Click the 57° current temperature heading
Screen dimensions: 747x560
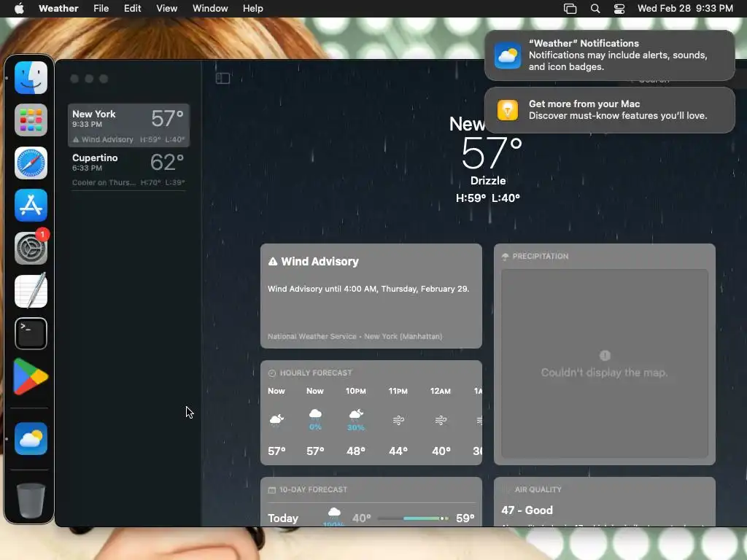click(x=491, y=153)
